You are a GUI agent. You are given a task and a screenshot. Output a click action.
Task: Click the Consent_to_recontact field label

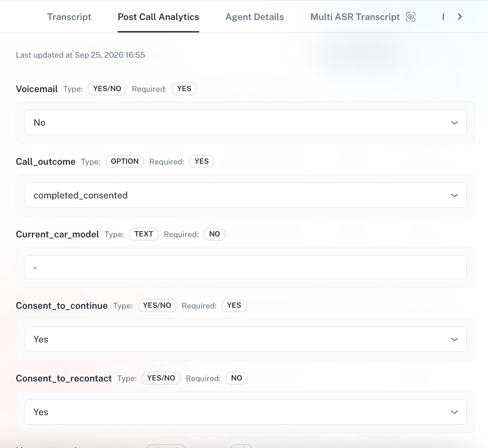(64, 379)
